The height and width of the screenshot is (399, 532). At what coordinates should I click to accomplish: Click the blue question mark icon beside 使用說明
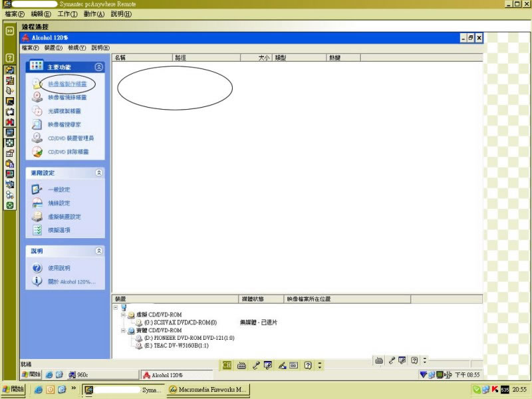point(37,268)
